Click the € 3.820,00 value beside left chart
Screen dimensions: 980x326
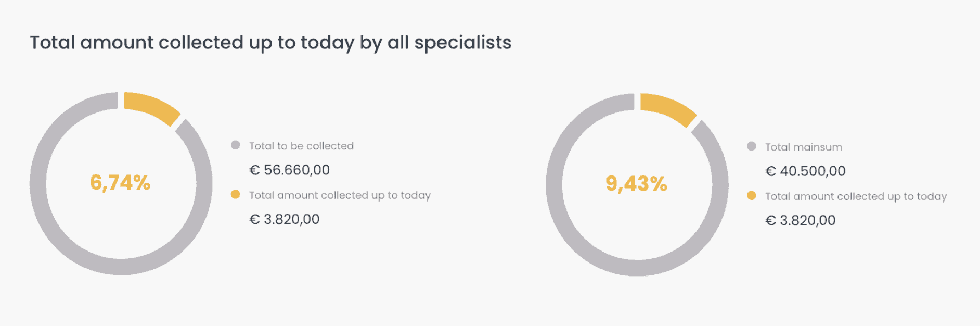(x=285, y=219)
